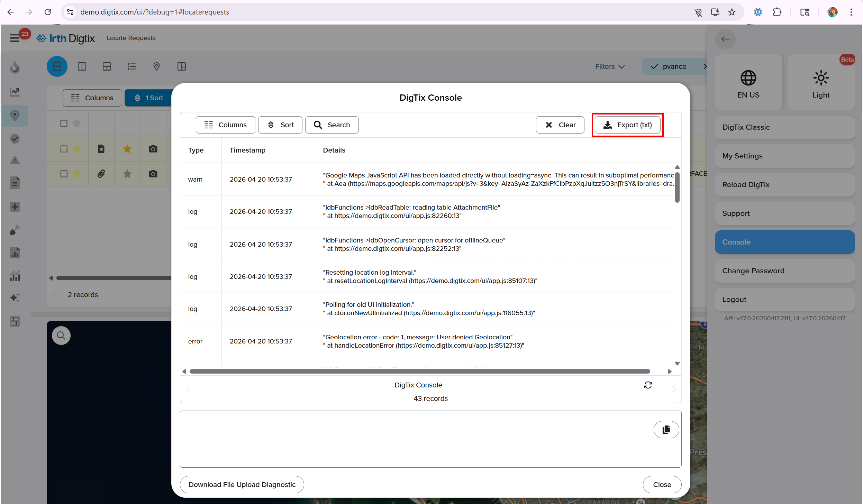Check the second yellow row checkbox
Viewport: 863px width, 504px height.
click(64, 174)
